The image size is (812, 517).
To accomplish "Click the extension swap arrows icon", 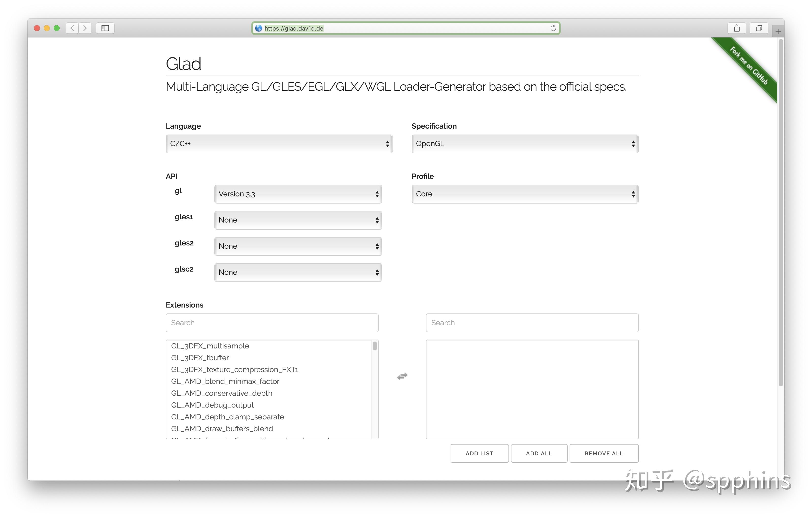I will point(402,376).
